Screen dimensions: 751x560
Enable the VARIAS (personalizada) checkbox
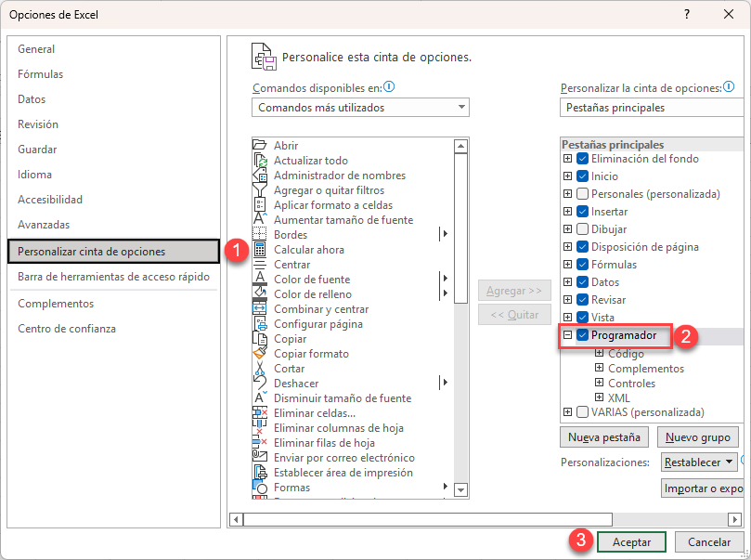pyautogui.click(x=582, y=412)
